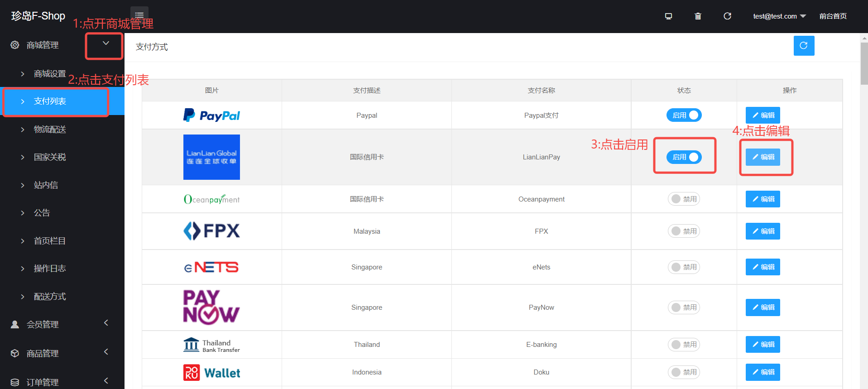The width and height of the screenshot is (868, 389).
Task: Click the user icon beside 会员管理
Action: coord(15,324)
